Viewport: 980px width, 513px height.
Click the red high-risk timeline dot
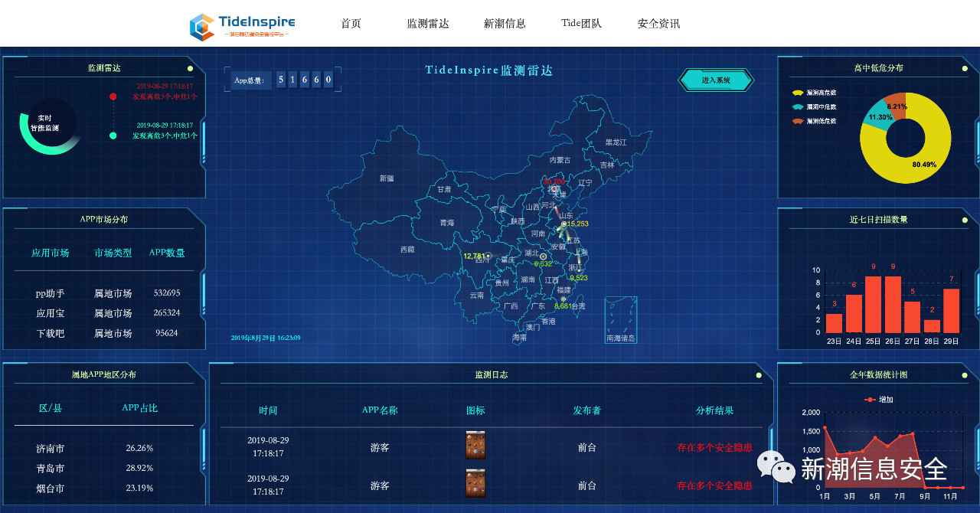[113, 96]
